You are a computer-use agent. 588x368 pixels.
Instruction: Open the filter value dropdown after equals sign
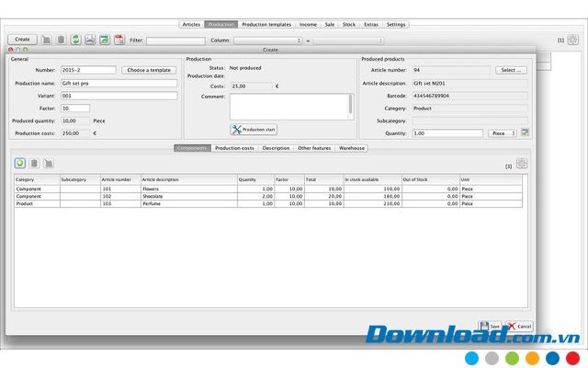tap(348, 40)
